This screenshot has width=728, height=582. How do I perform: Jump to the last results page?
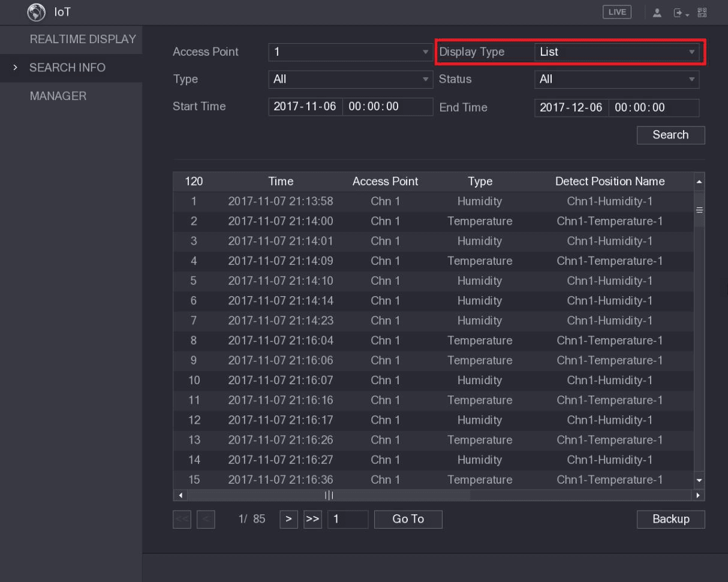(x=312, y=519)
